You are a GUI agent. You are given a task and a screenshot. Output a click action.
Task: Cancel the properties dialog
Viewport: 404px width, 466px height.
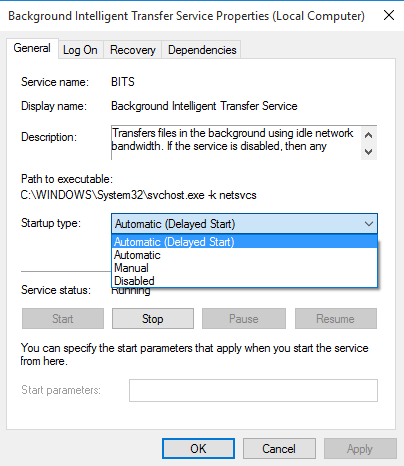[279, 449]
